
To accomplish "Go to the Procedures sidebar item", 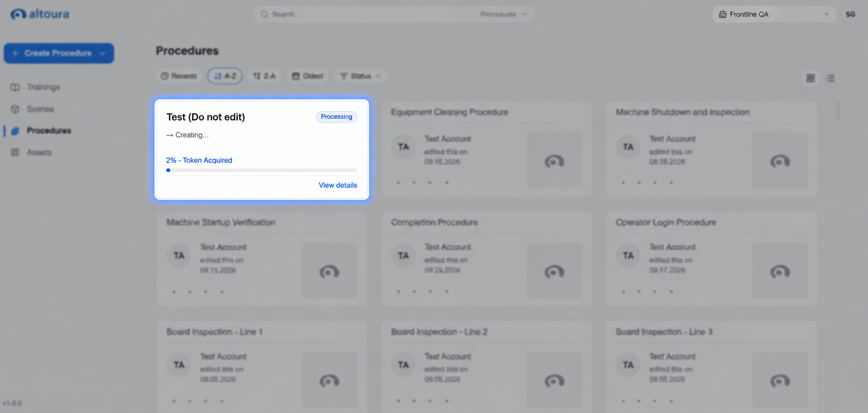I will pyautogui.click(x=49, y=130).
